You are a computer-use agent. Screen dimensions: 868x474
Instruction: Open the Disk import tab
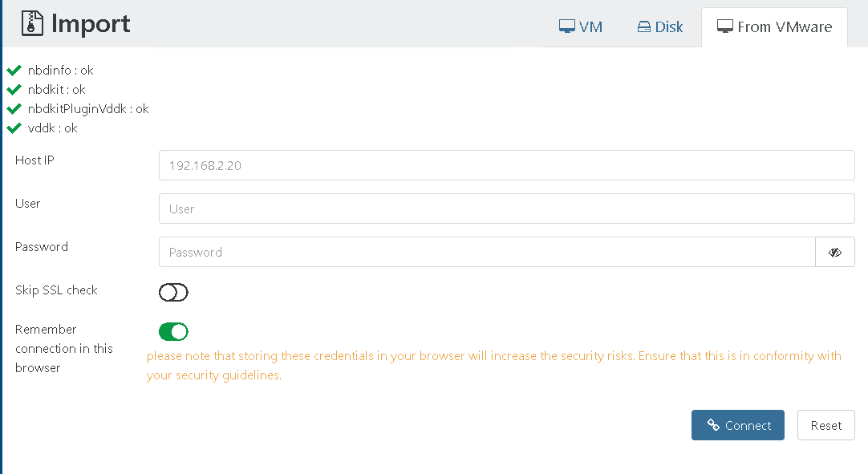[x=660, y=26]
